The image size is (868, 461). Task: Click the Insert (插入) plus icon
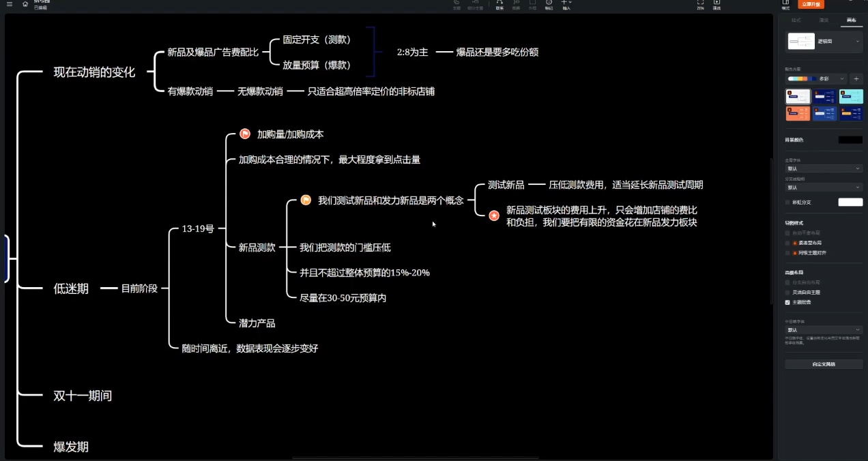[x=566, y=3]
